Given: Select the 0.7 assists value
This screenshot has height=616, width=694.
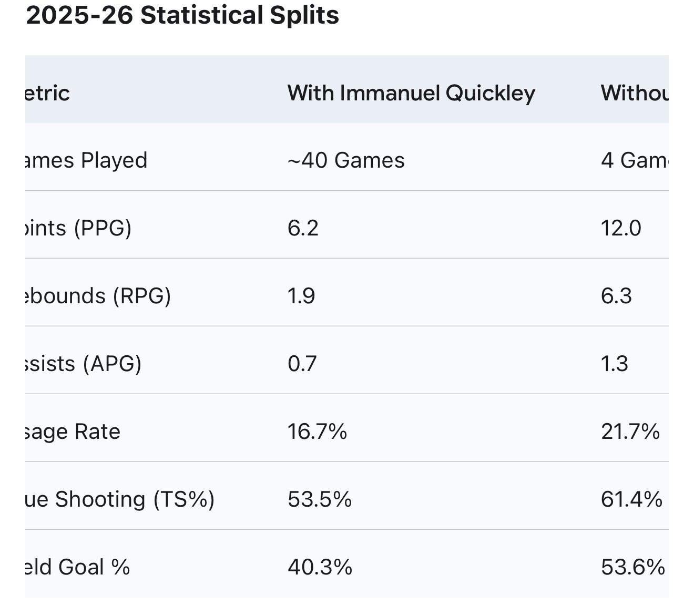Looking at the screenshot, I should click(302, 364).
